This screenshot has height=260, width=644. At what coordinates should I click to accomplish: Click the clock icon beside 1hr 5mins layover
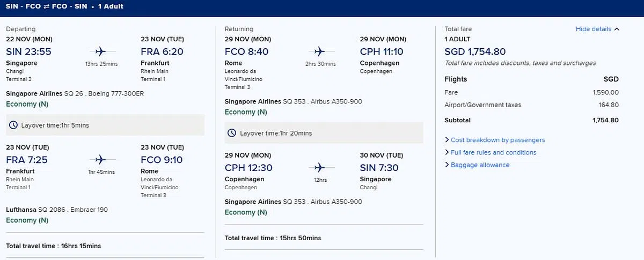coord(13,125)
